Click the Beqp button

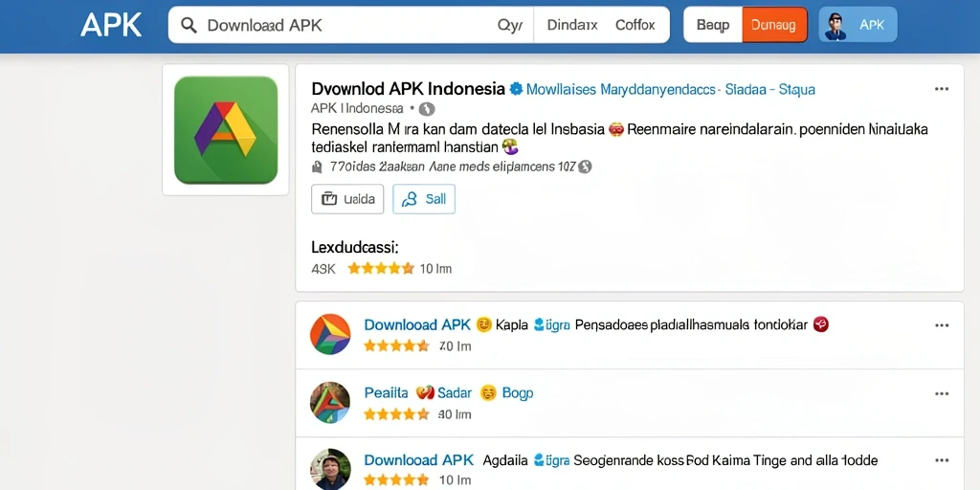[x=712, y=25]
